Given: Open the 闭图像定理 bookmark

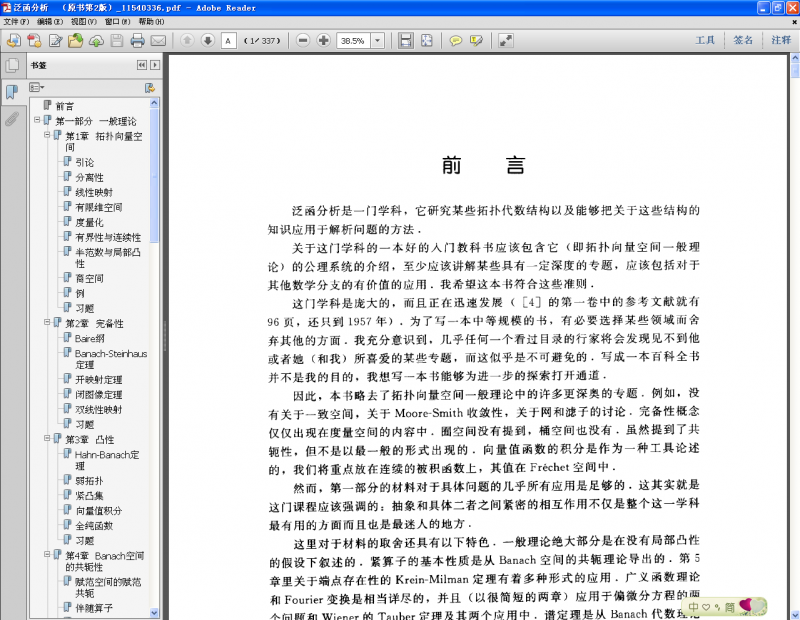Looking at the screenshot, I should point(98,394).
